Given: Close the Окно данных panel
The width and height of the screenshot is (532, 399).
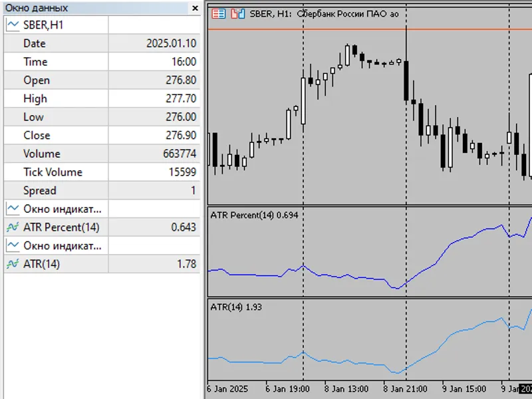Looking at the screenshot, I should (x=195, y=8).
